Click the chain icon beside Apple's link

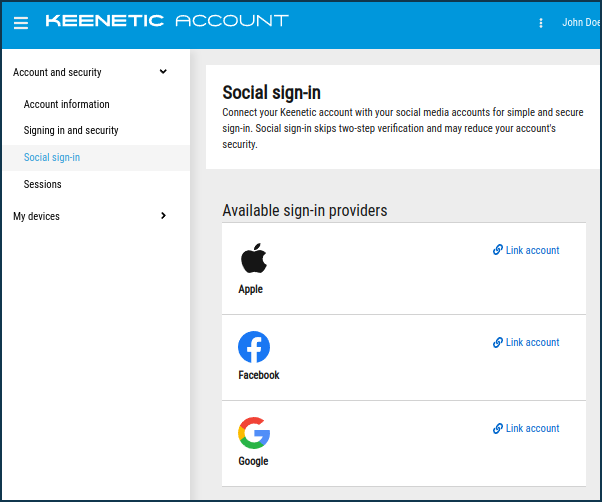[x=498, y=250]
